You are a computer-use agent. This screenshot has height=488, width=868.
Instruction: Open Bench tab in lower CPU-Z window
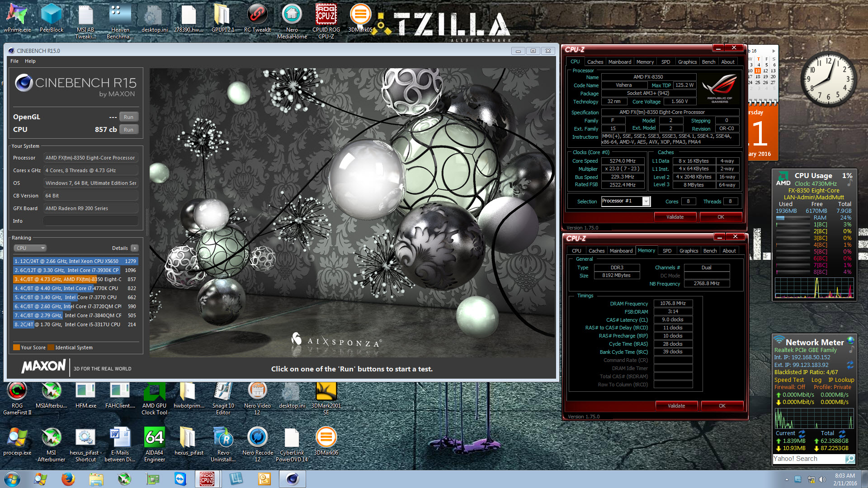[x=710, y=251]
